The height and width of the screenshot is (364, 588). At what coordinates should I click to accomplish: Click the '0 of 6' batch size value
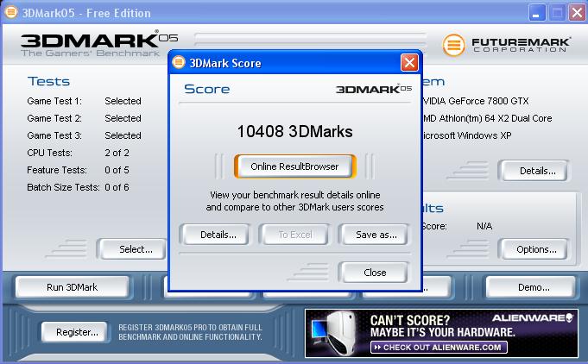[x=117, y=187]
